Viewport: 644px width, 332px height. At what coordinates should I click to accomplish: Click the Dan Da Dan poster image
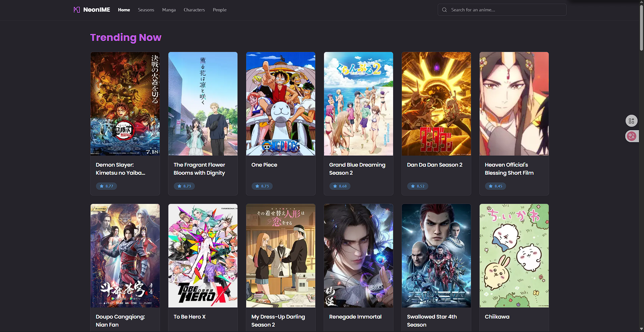pyautogui.click(x=436, y=104)
